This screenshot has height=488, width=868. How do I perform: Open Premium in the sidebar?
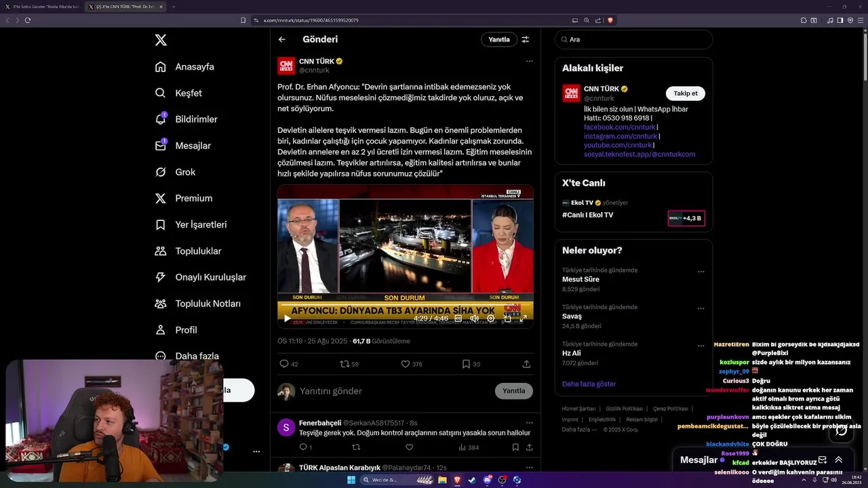pos(183,198)
